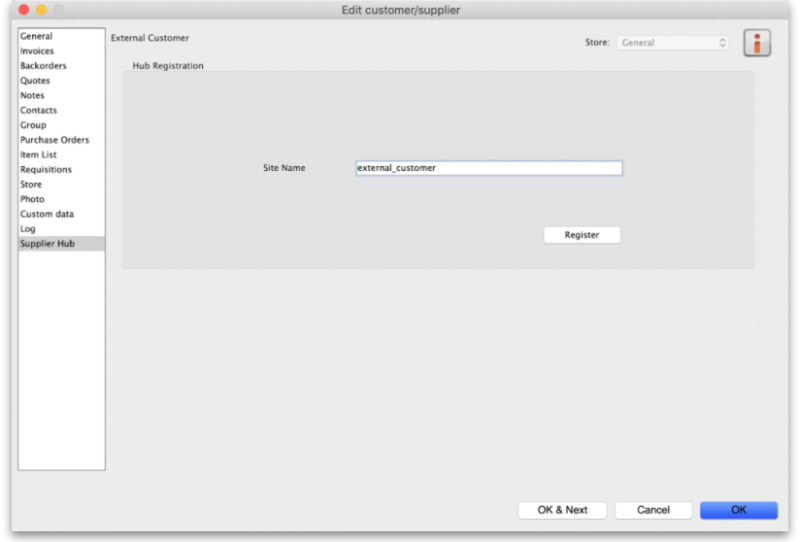Open the Log section
The image size is (800, 542).
click(x=28, y=229)
